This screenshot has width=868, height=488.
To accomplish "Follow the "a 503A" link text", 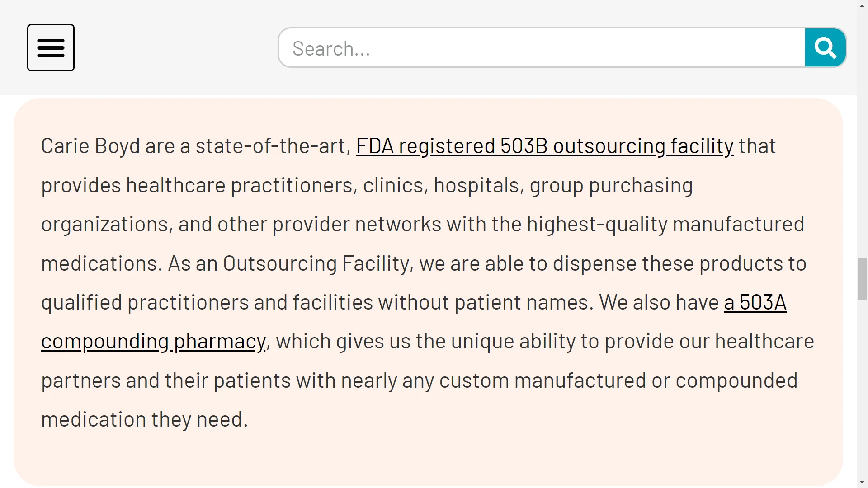I will (x=755, y=302).
